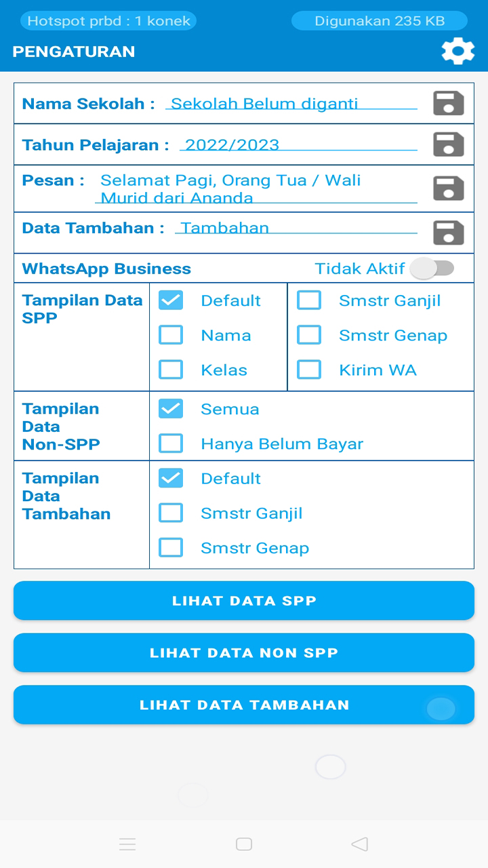Enable Kirim WA in Tampilan Data SPP

click(x=309, y=369)
